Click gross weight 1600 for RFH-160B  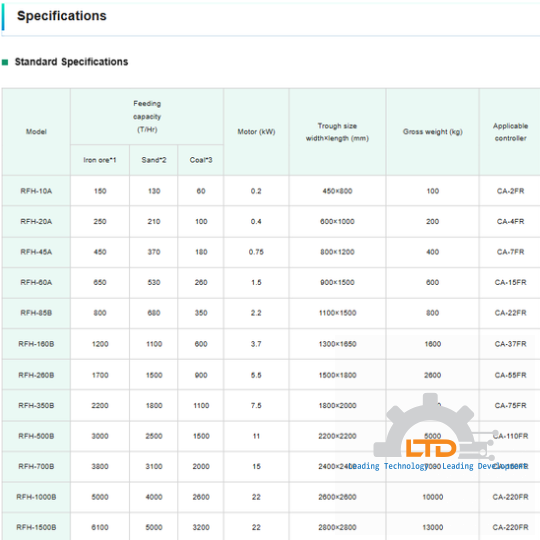point(433,344)
